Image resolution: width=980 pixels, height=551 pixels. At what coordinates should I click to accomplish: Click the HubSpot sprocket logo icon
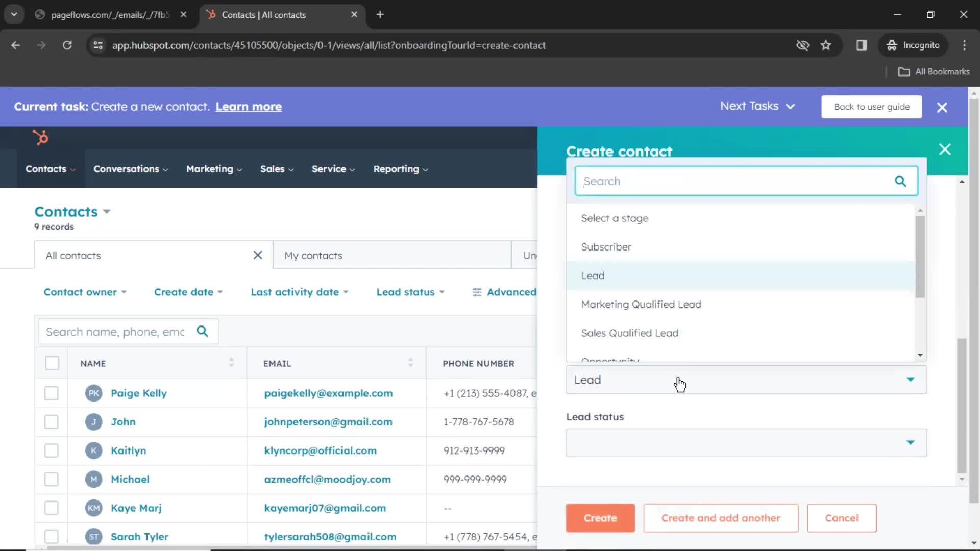(x=40, y=137)
